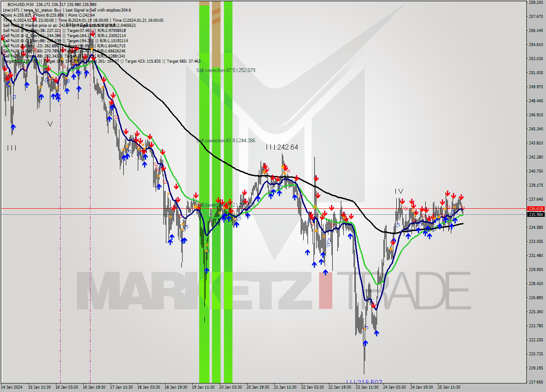Select the 'R/R:2.97058518' value
The height and width of the screenshot is (392, 546).
click(x=111, y=30)
